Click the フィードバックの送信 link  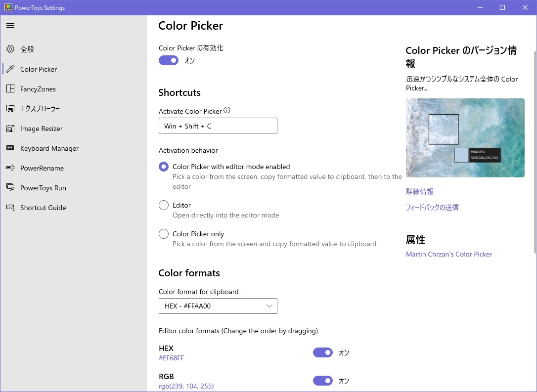click(x=432, y=207)
